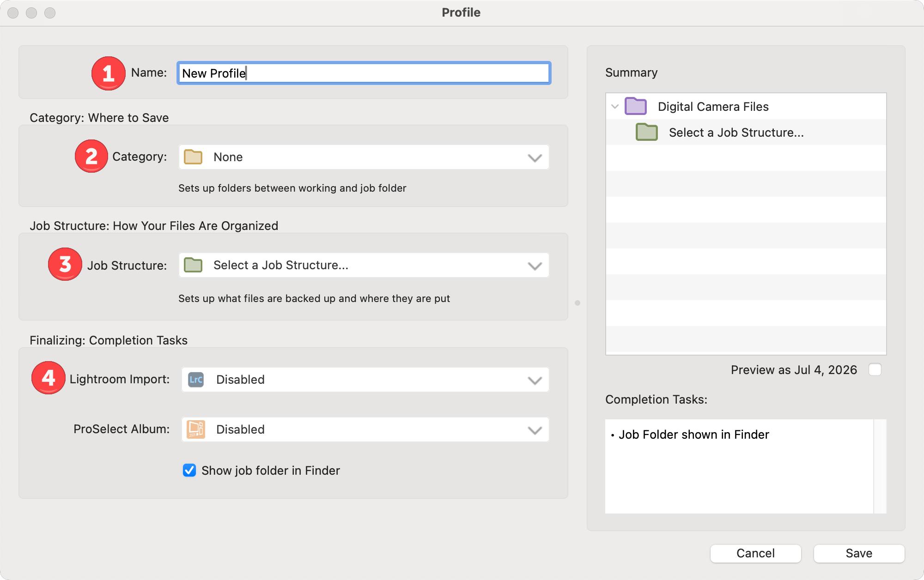Click the red step 4 badge
Image resolution: width=924 pixels, height=580 pixels.
[49, 378]
